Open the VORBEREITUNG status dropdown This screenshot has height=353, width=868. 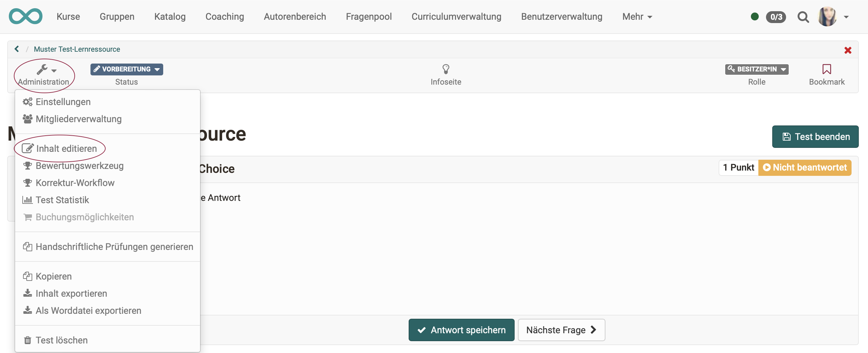126,69
